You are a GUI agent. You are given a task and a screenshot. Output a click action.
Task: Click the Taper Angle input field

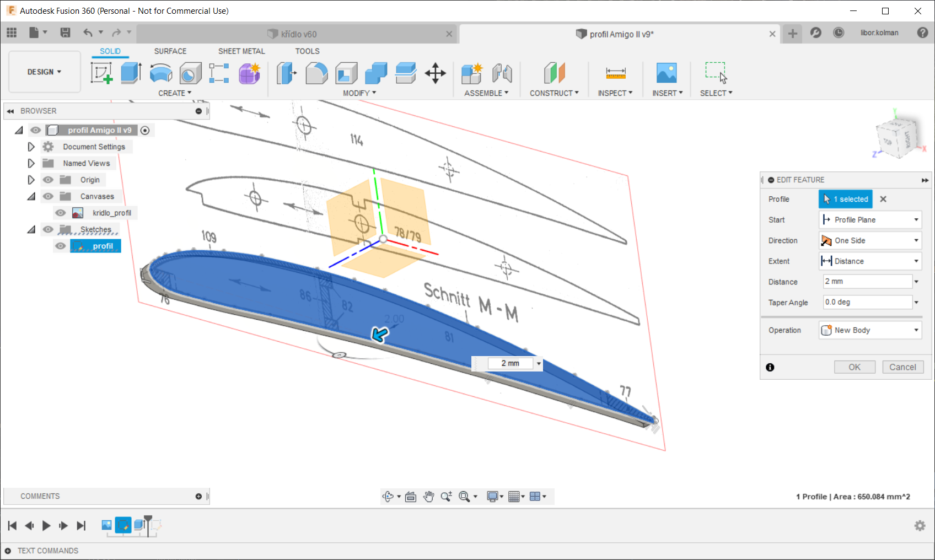coord(867,302)
